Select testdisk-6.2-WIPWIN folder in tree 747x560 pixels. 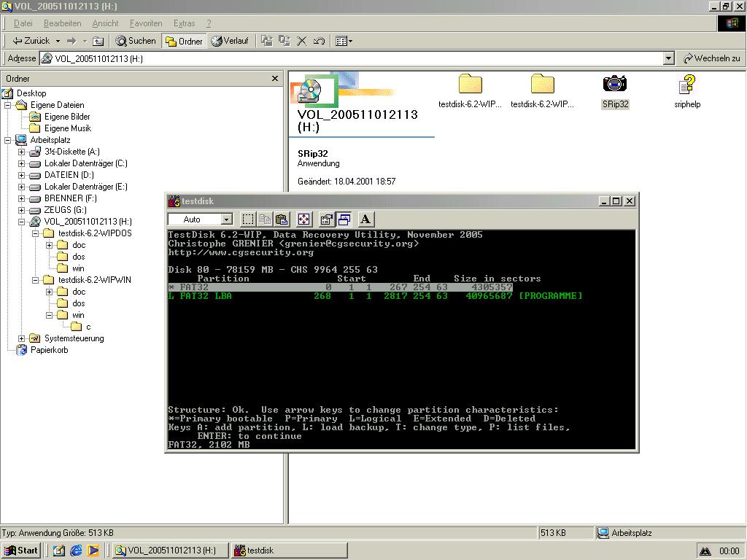point(94,280)
